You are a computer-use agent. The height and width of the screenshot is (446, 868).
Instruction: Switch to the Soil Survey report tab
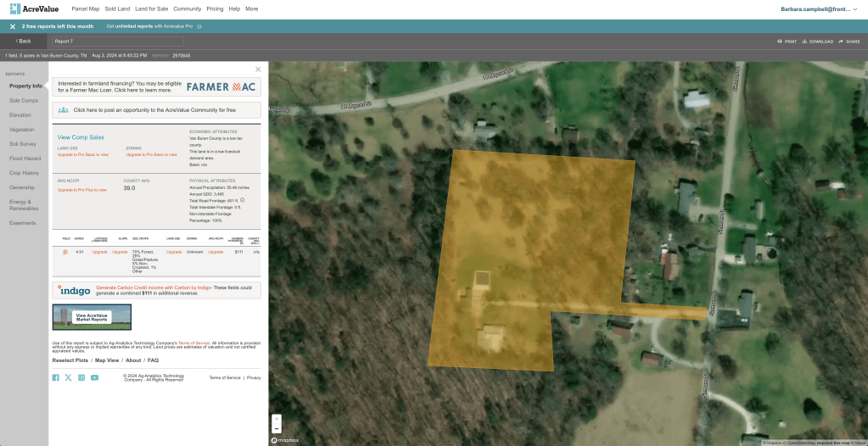pos(23,143)
